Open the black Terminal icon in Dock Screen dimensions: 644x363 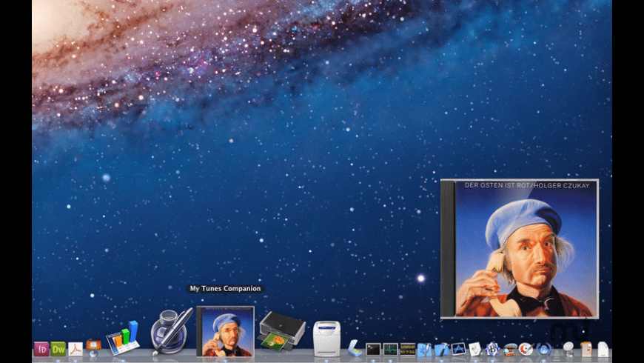coord(373,350)
